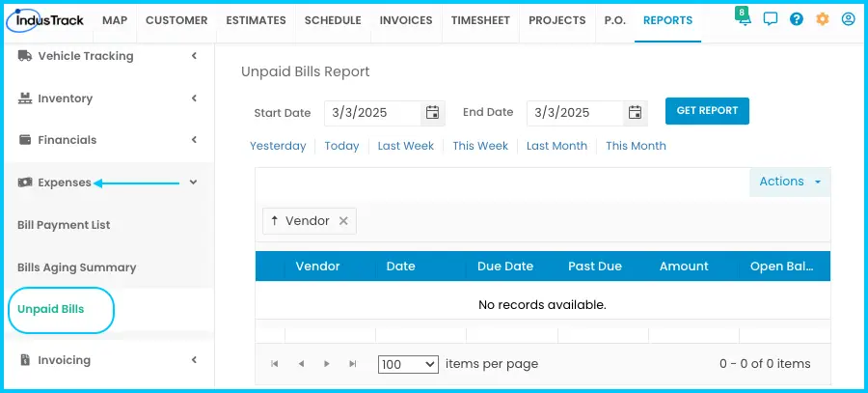Select the Unpaid Bills report

point(51,309)
